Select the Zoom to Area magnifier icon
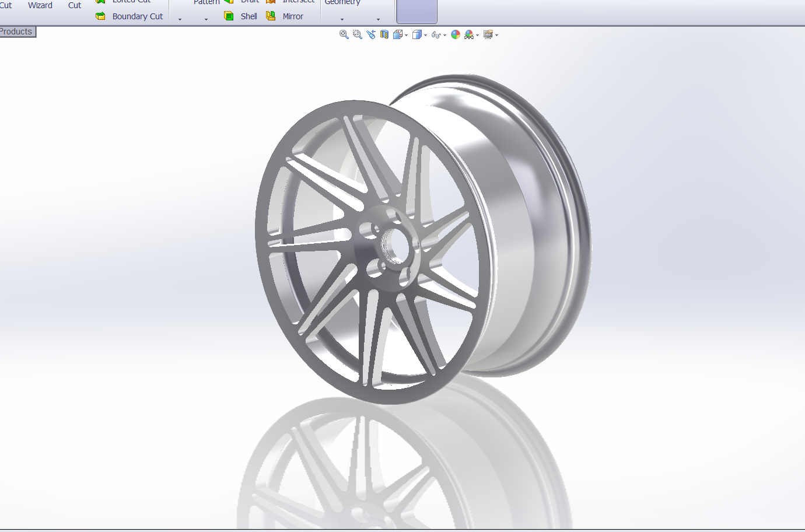Screen dimensions: 805x532 pyautogui.click(x=358, y=34)
